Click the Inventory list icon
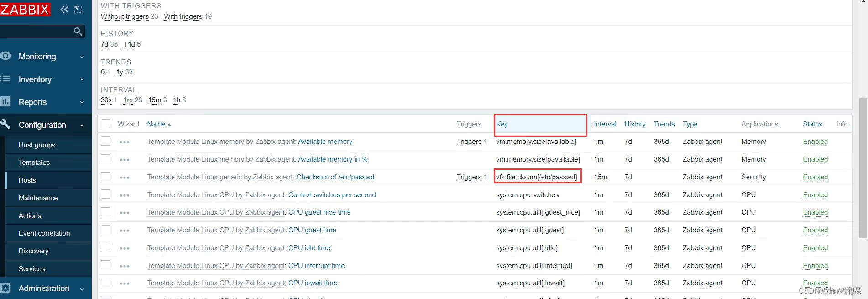The image size is (868, 299). click(x=6, y=79)
